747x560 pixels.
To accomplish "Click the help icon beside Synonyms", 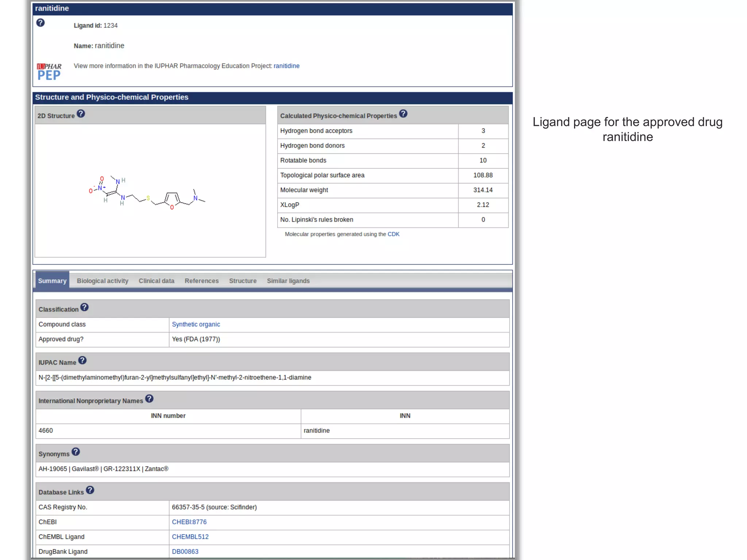I will [x=76, y=452].
